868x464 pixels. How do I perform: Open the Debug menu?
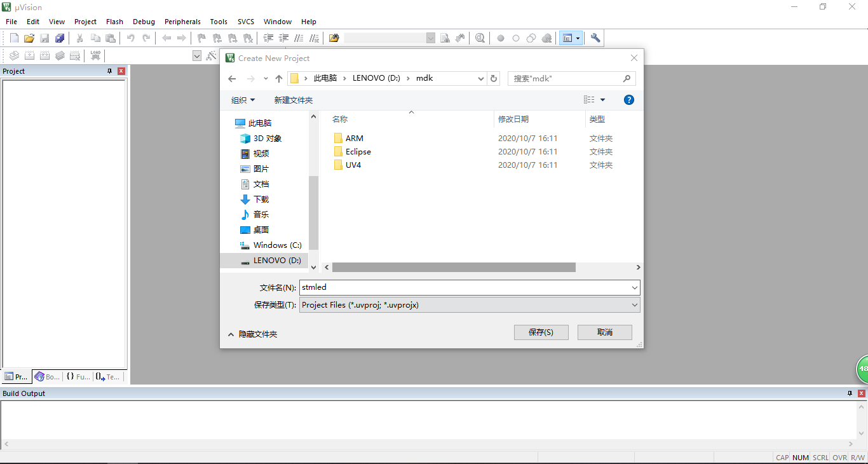point(144,22)
